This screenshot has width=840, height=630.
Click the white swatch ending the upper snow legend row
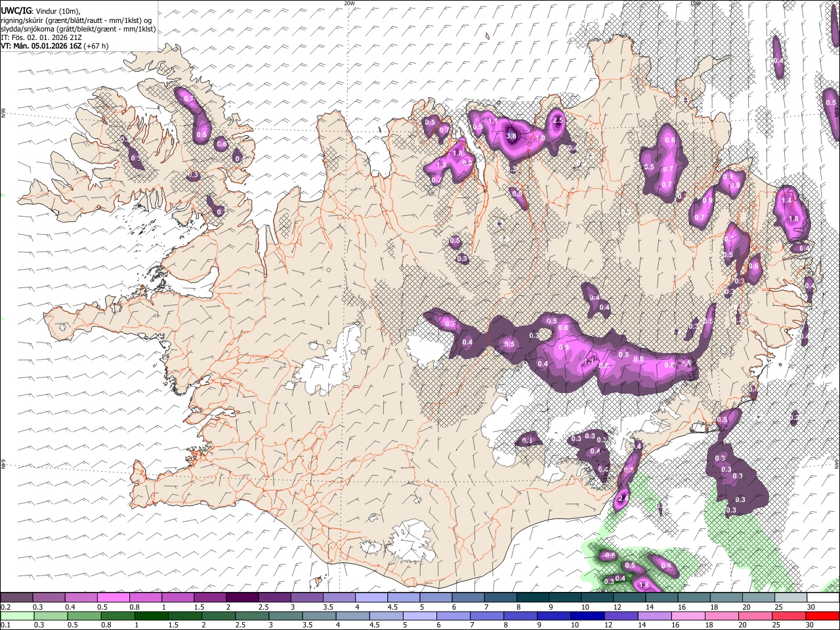[822, 598]
